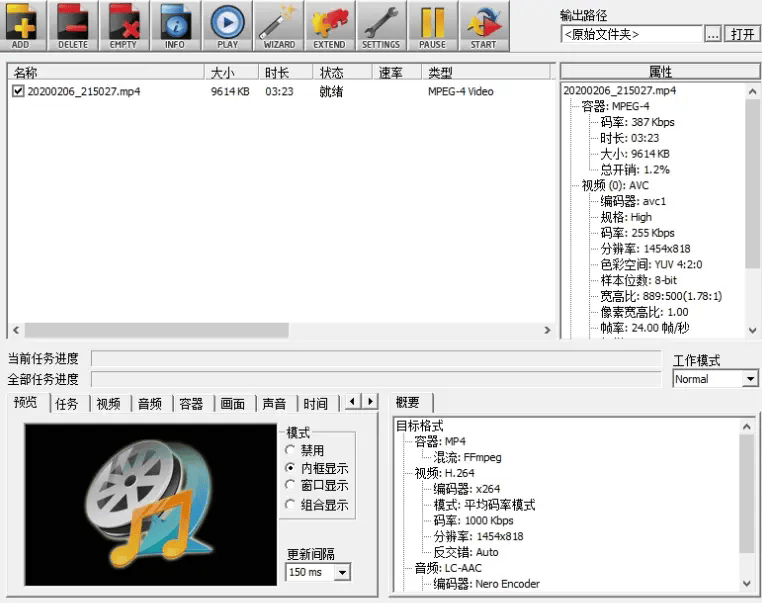Click the file list scroll right arrow
This screenshot has height=603, width=762.
(547, 330)
